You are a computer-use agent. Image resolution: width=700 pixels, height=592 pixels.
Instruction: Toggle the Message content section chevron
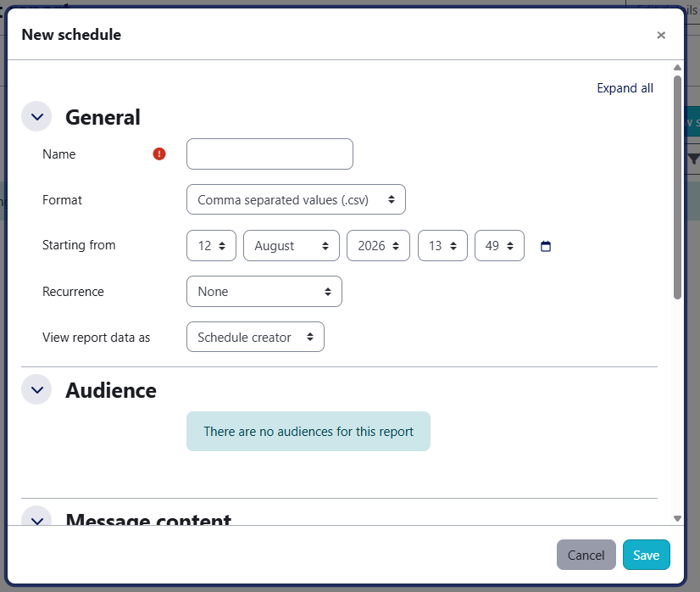(x=37, y=516)
